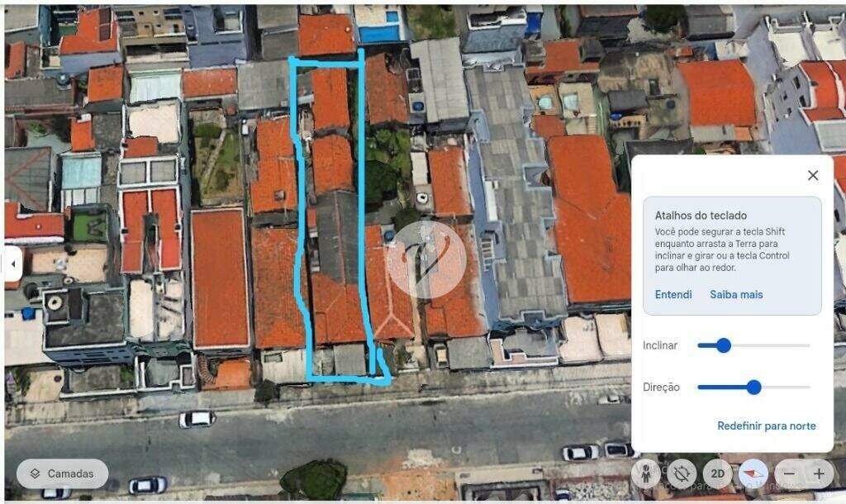The width and height of the screenshot is (846, 504).
Task: Expand the collapsed side panel arrow
Action: (13, 264)
